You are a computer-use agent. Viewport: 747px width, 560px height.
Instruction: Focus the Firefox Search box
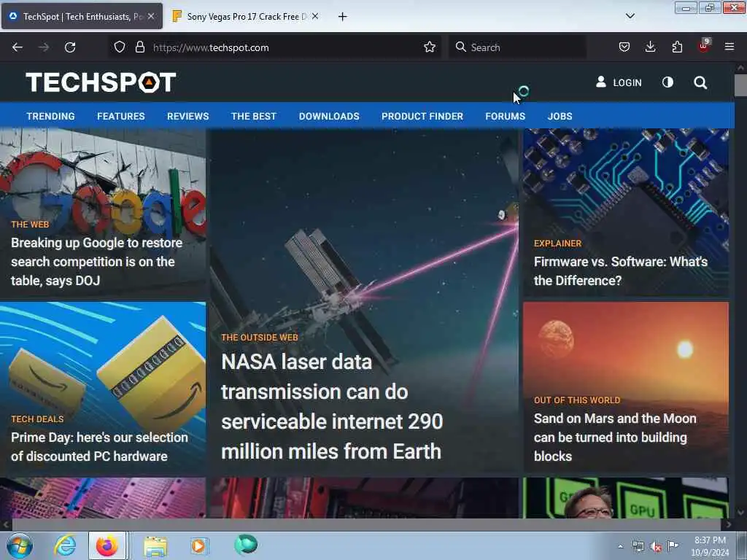coord(517,47)
